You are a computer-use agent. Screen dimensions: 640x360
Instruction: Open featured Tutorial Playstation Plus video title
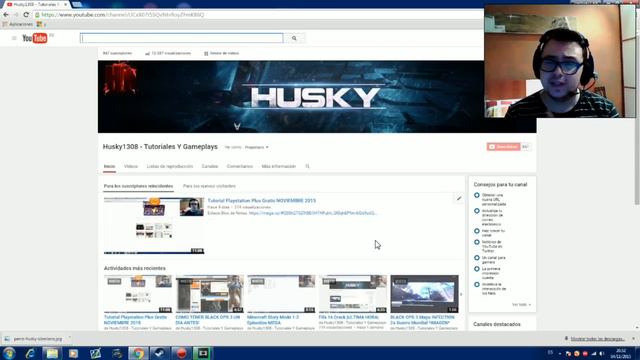[x=262, y=201]
